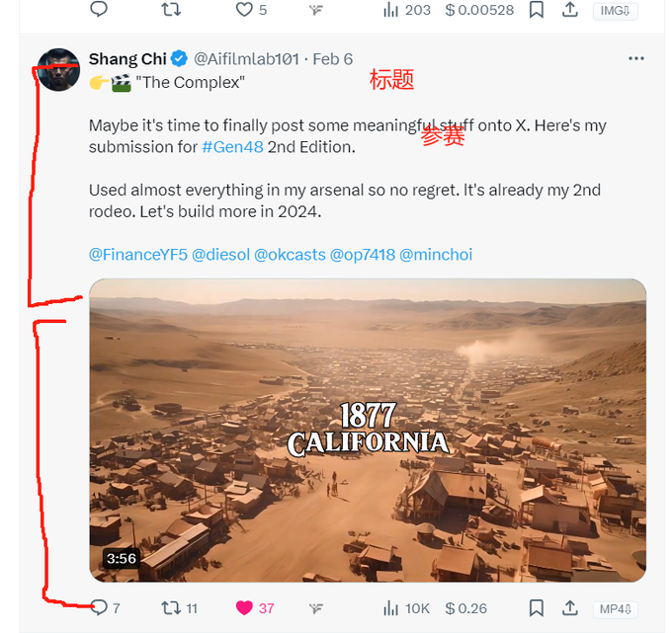Bookmark the upper tweet
The width and height of the screenshot is (672, 633).
pos(537,10)
